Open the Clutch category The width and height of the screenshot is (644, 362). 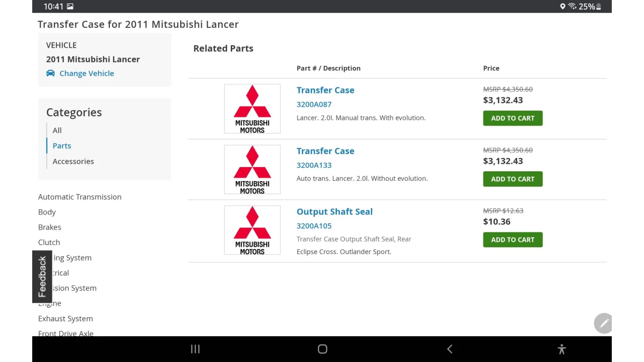pyautogui.click(x=49, y=243)
